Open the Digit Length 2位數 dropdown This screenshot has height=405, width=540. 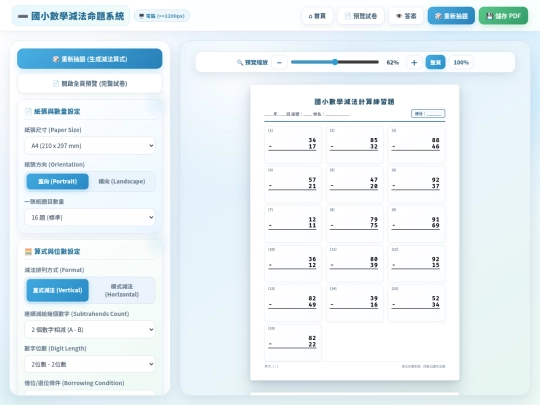90,364
